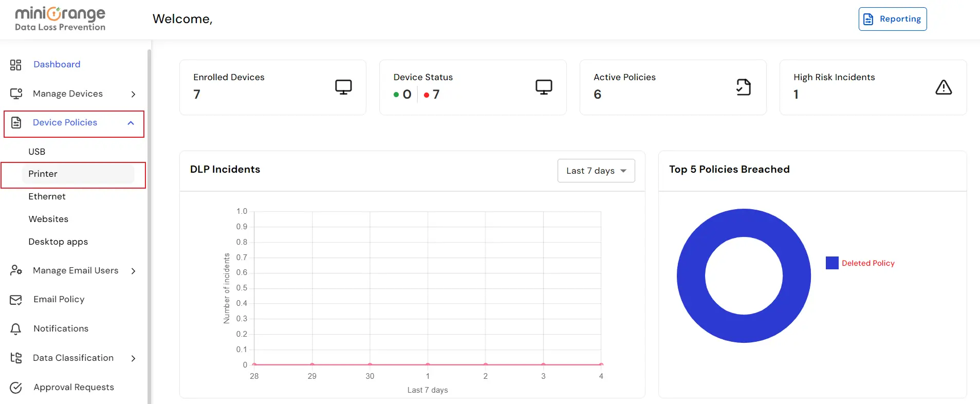
Task: Click the sidebar vertical scrollbar
Action: [x=150, y=226]
